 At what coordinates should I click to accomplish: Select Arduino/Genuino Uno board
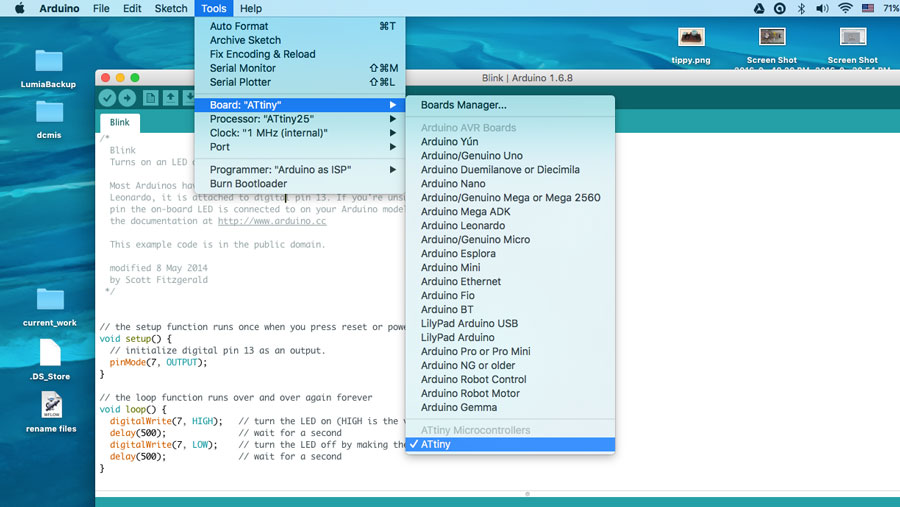[x=510, y=156]
